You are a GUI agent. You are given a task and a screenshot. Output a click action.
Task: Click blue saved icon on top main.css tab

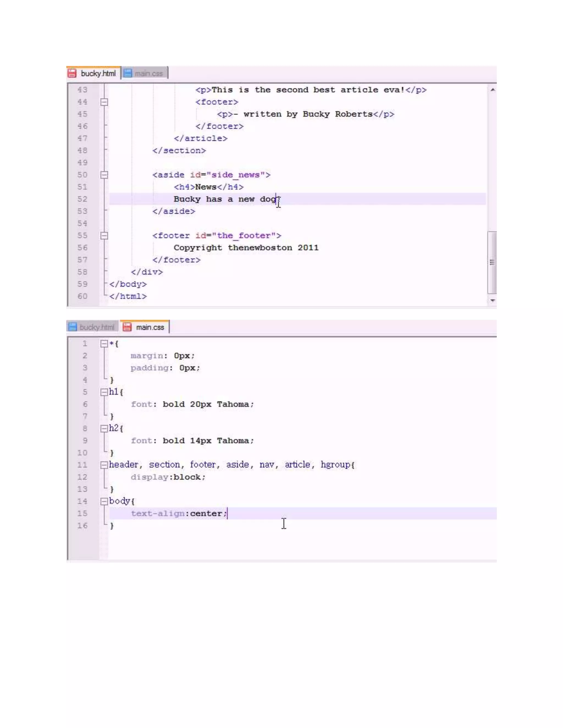coord(128,73)
